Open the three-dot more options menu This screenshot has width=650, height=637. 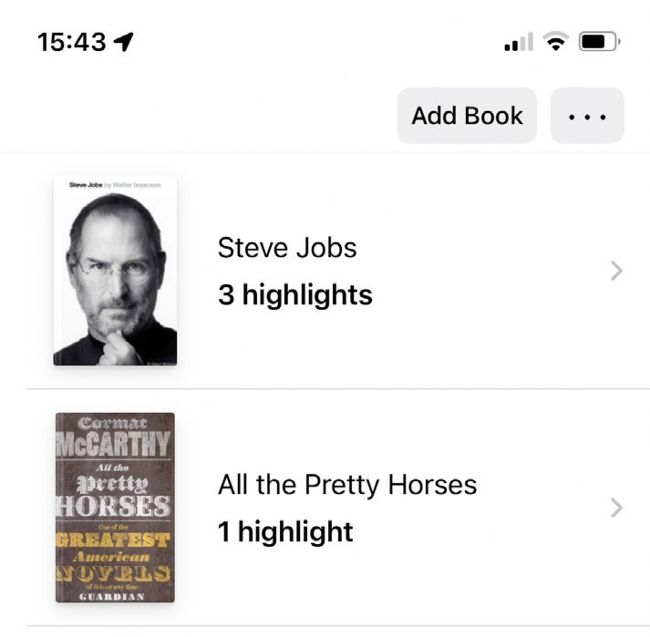pyautogui.click(x=587, y=115)
